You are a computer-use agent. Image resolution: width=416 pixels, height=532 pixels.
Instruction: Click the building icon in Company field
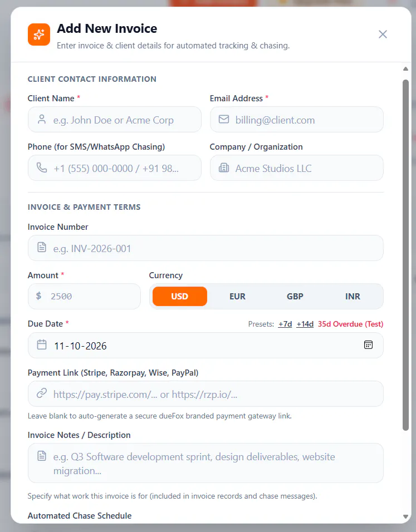224,168
